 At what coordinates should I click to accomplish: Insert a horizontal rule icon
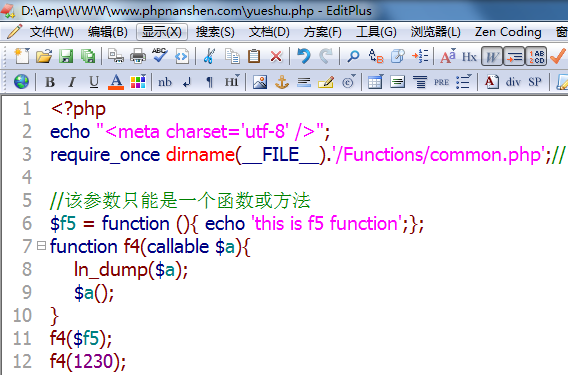[304, 83]
